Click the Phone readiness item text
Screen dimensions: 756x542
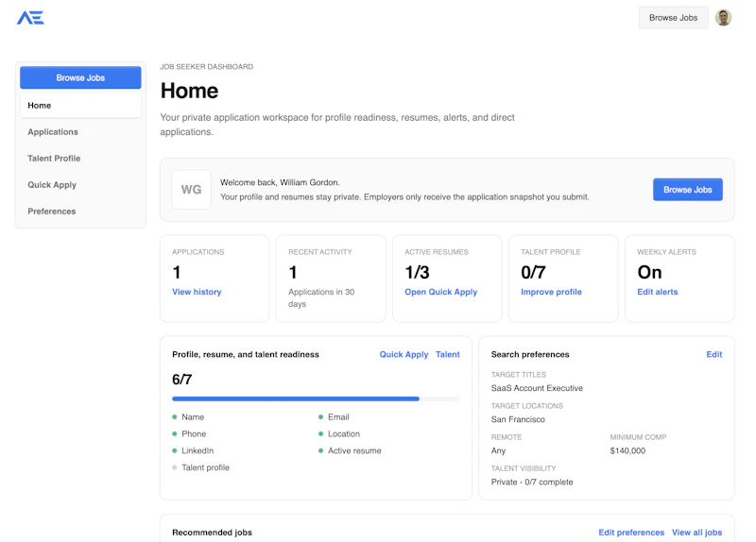pyautogui.click(x=194, y=434)
